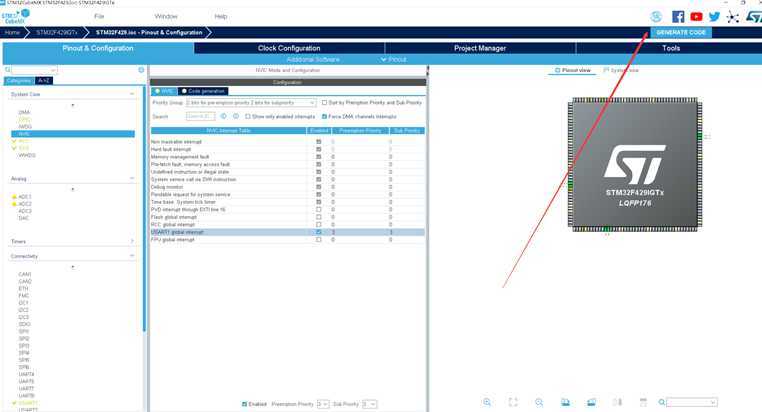
Task: Open the File menu
Action: pos(99,17)
